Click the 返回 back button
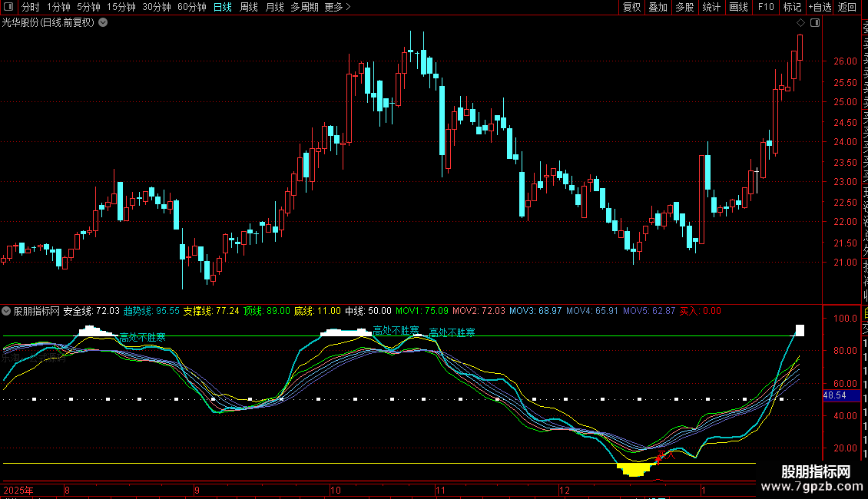This screenshot has width=868, height=499. pyautogui.click(x=847, y=8)
